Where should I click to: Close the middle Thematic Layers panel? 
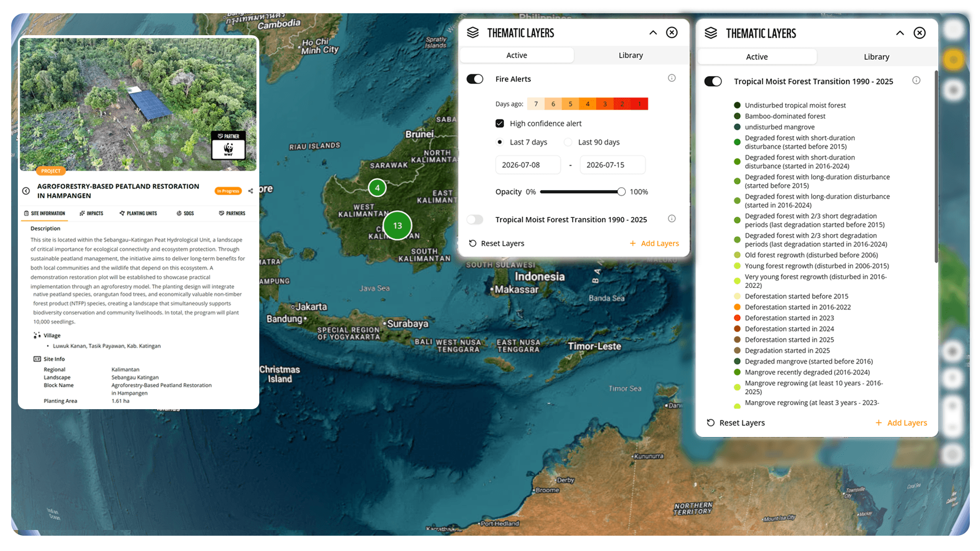click(x=672, y=33)
